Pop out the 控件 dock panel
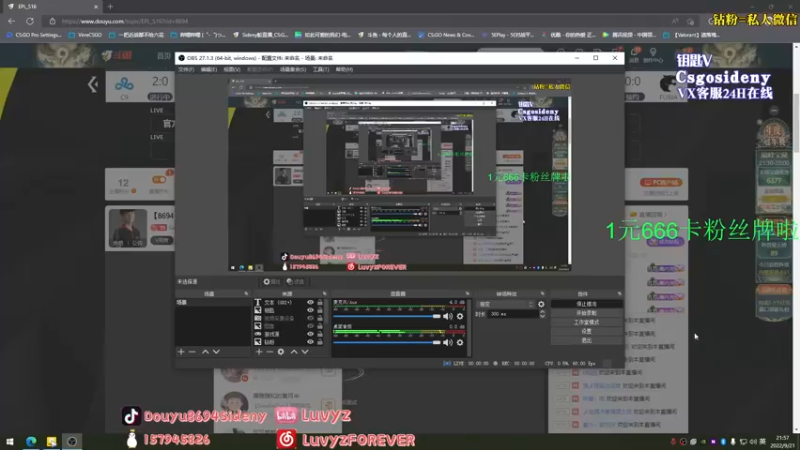This screenshot has height=450, width=800. point(619,294)
